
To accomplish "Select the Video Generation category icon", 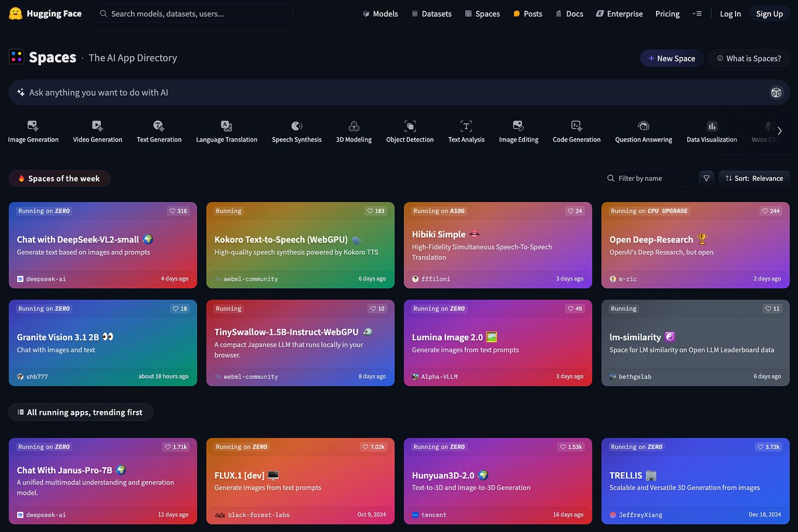I will click(98, 126).
